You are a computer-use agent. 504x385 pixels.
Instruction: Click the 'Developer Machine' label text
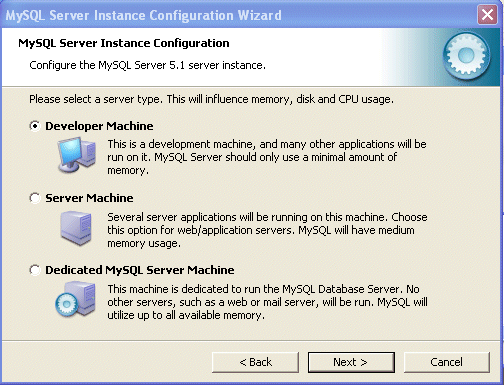[x=99, y=126]
